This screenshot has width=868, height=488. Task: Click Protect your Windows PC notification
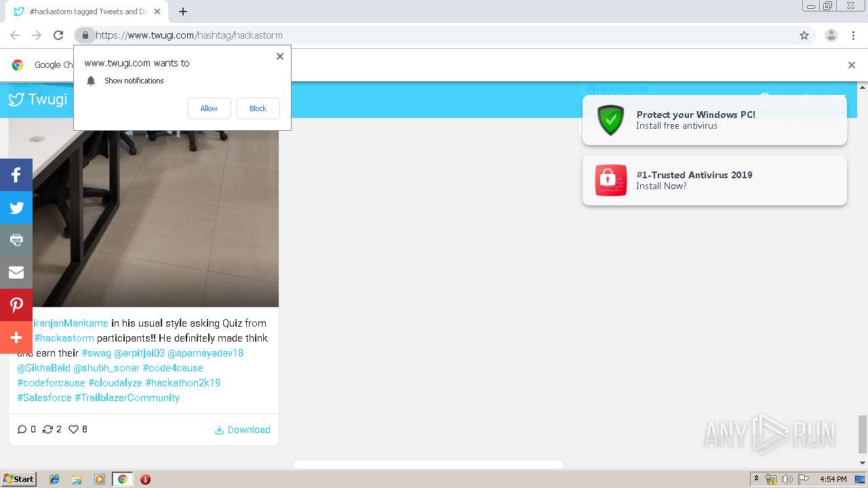coord(715,120)
